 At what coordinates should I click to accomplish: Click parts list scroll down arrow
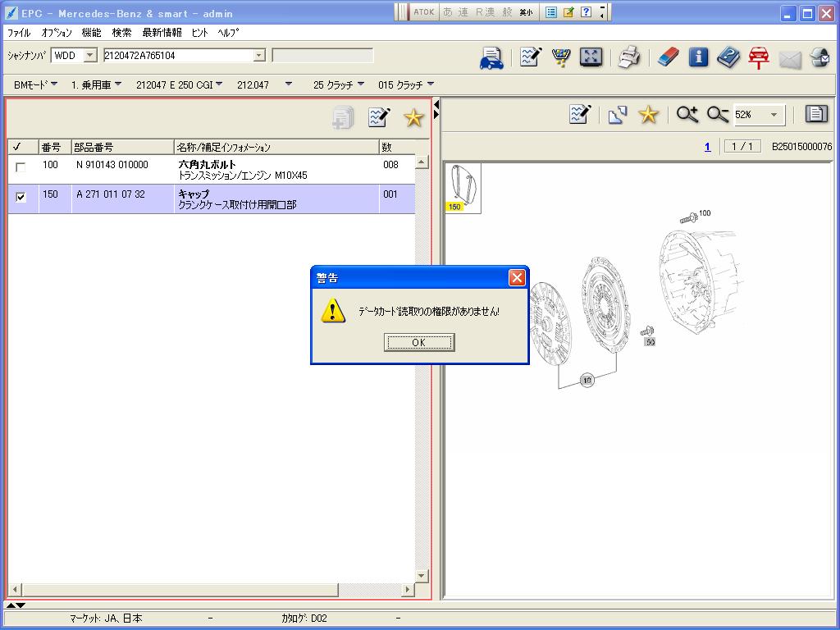422,576
